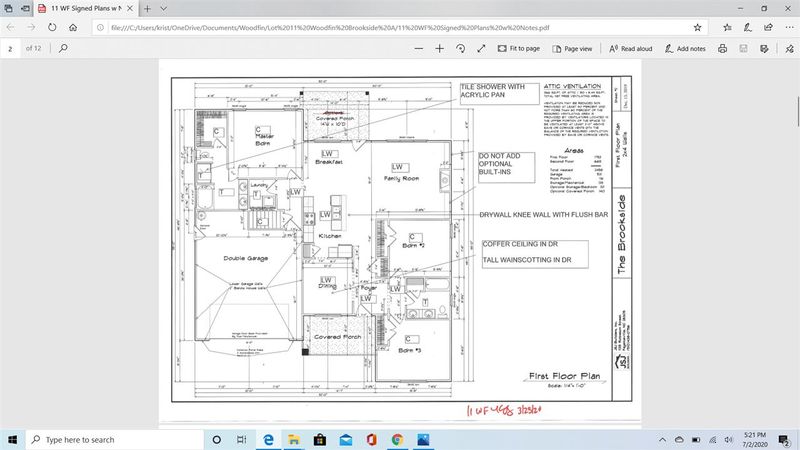Image resolution: width=800 pixels, height=450 pixels.
Task: Open the favorites hub list
Action: (x=727, y=28)
